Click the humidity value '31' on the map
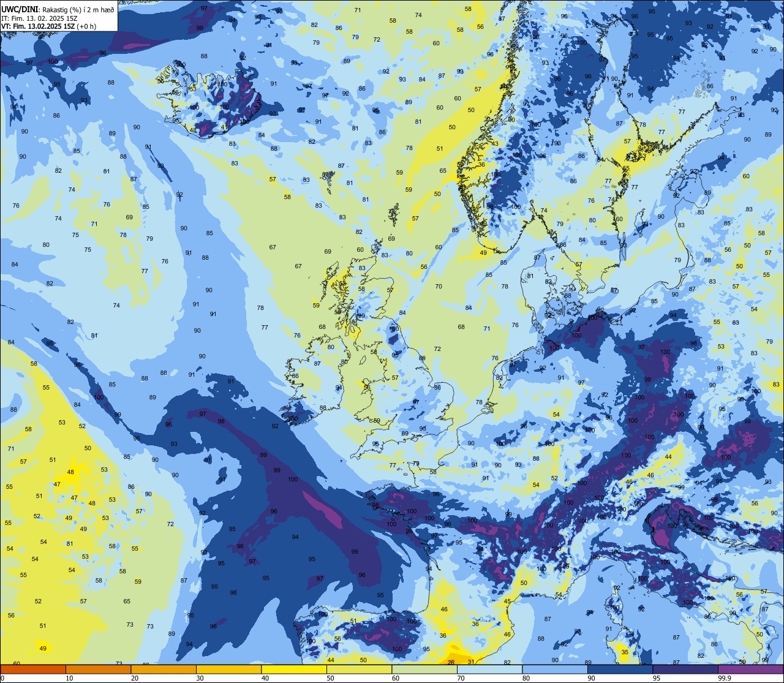 [471, 662]
